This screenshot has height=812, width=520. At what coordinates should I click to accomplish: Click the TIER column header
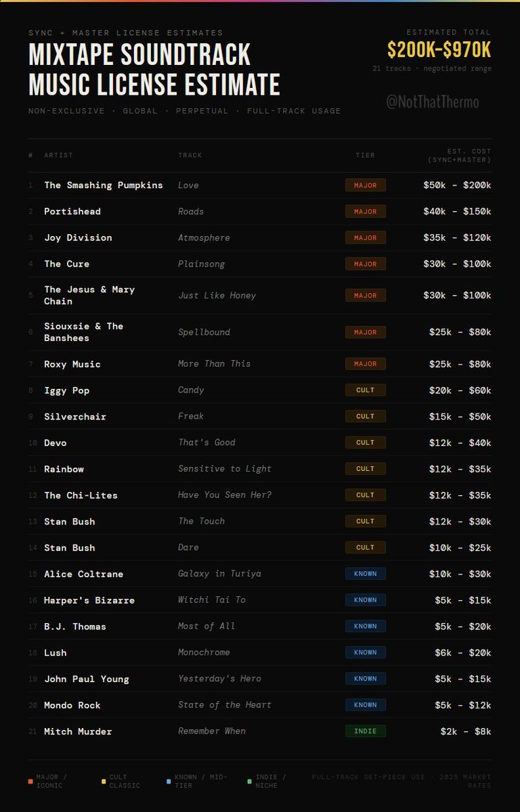click(x=366, y=156)
